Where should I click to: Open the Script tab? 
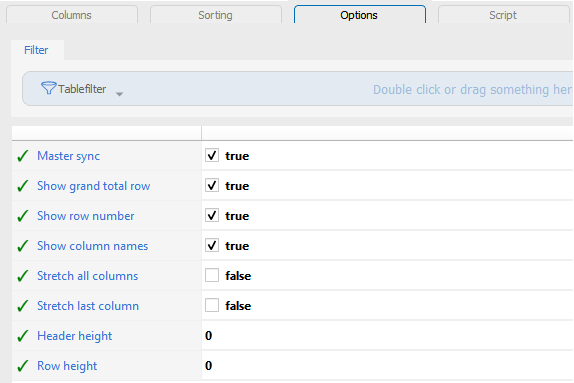pyautogui.click(x=503, y=15)
